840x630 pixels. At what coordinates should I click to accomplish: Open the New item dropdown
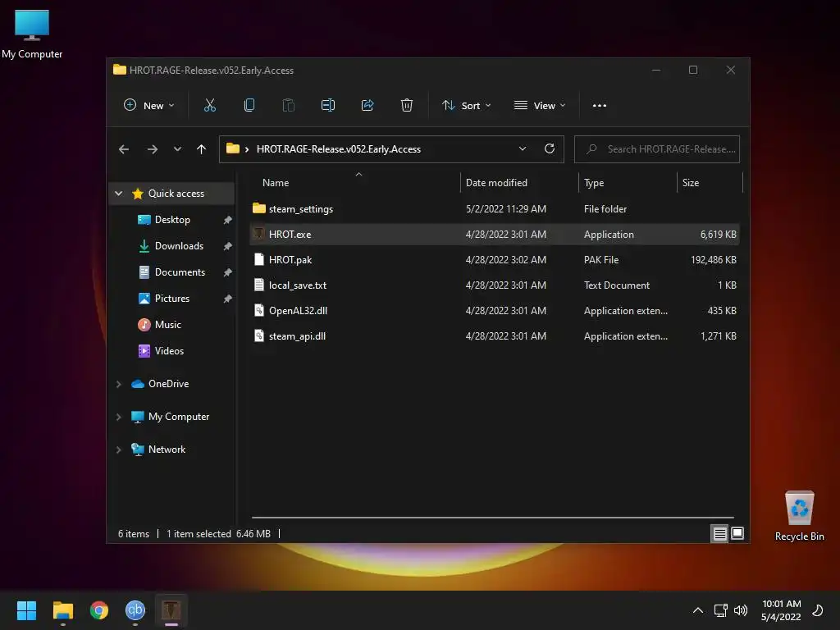(149, 106)
